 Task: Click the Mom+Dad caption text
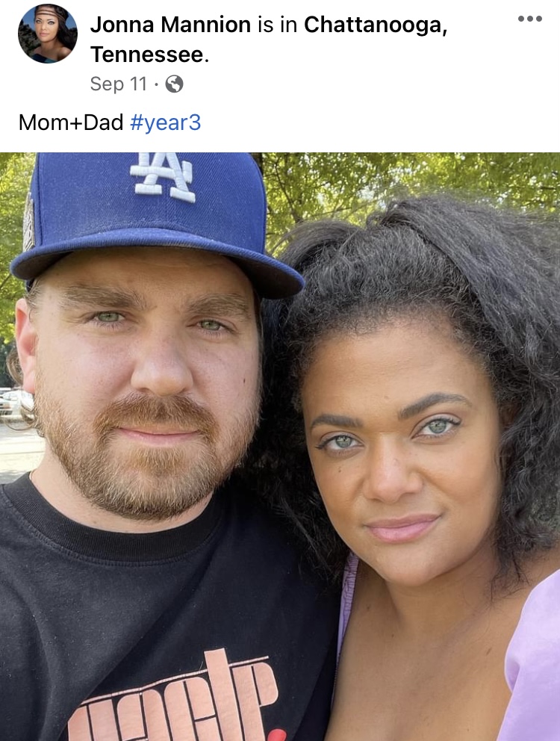pos(71,123)
